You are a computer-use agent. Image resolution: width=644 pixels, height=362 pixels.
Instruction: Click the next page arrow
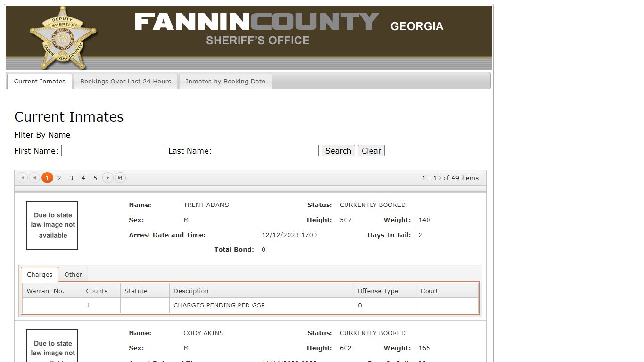108,178
